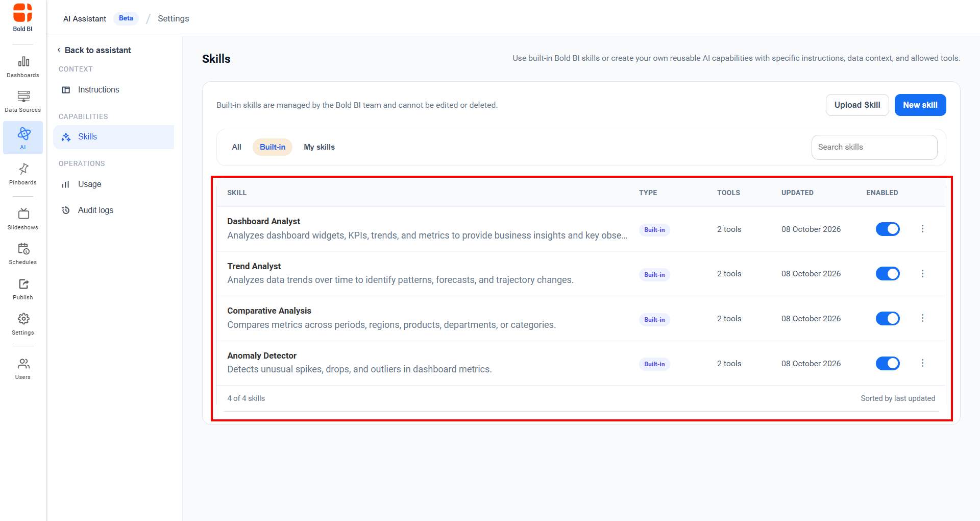This screenshot has width=980, height=521.
Task: Open the Bold BI home logo
Action: (x=22, y=18)
